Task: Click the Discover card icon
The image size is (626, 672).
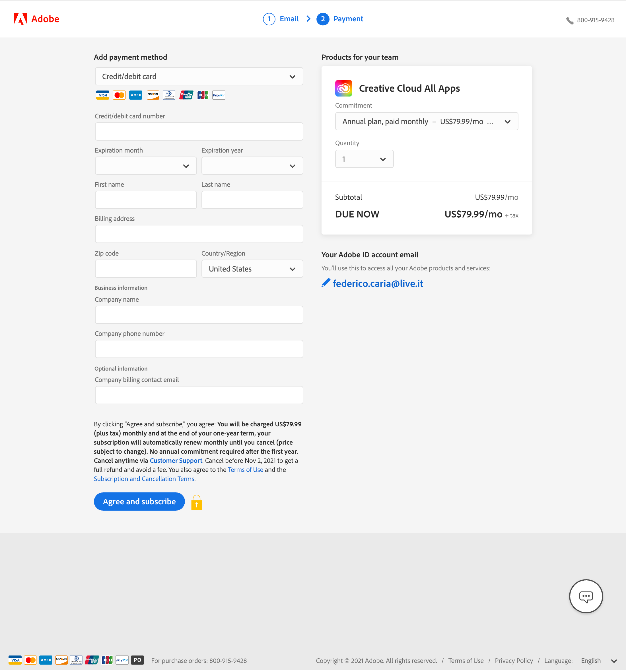Action: click(x=153, y=95)
